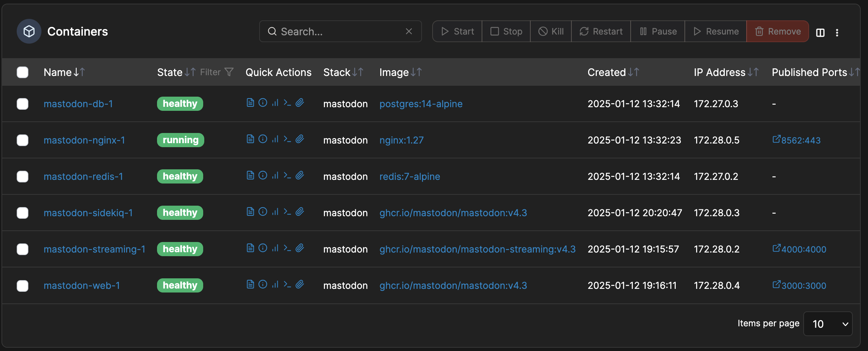Sort by Created column
The image size is (868, 351).
613,72
